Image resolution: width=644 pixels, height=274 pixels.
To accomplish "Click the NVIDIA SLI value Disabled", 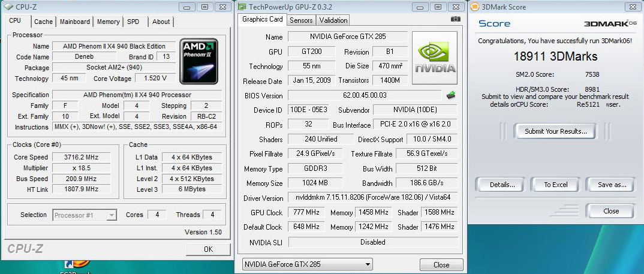I will pyautogui.click(x=372, y=242).
